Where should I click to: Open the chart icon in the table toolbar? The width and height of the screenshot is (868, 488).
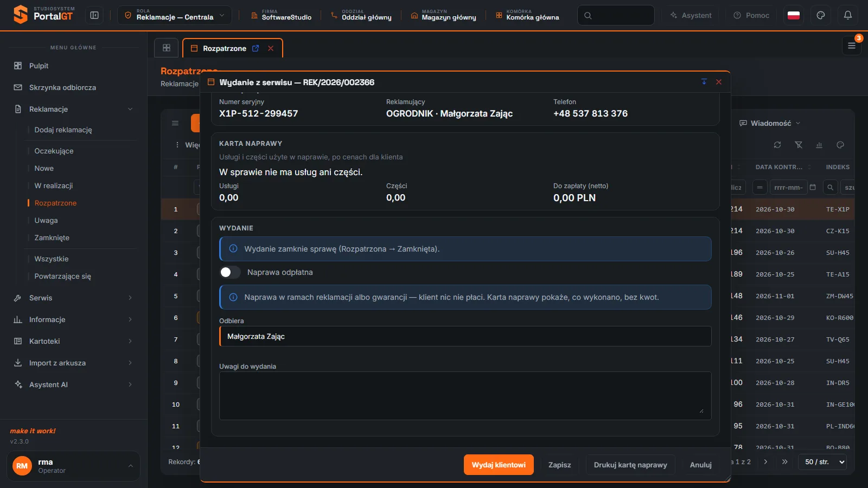tap(819, 145)
